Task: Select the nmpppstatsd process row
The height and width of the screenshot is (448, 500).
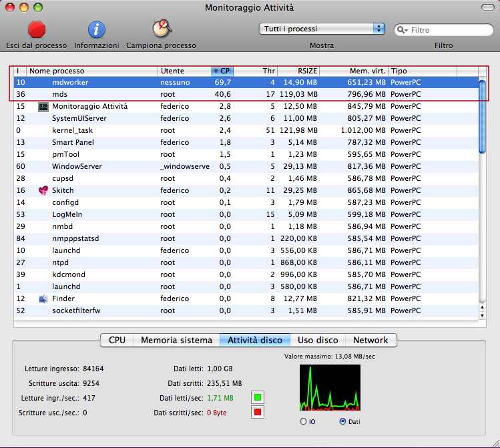Action: 246,238
